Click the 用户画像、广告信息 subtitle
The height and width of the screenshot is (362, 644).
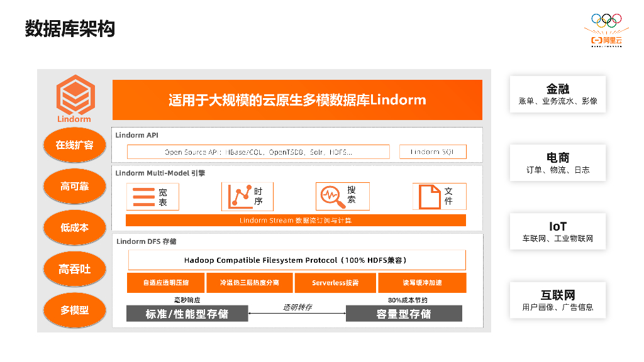tap(558, 307)
